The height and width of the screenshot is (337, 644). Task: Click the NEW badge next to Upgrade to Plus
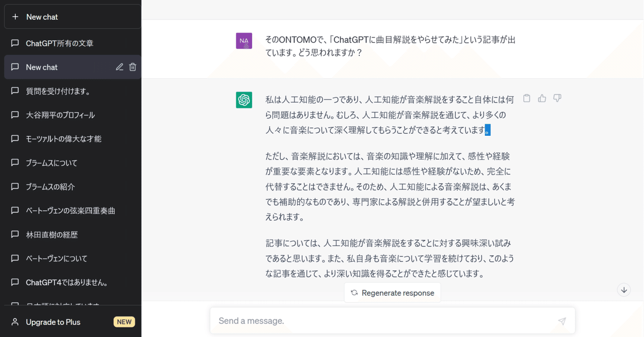pos(124,321)
